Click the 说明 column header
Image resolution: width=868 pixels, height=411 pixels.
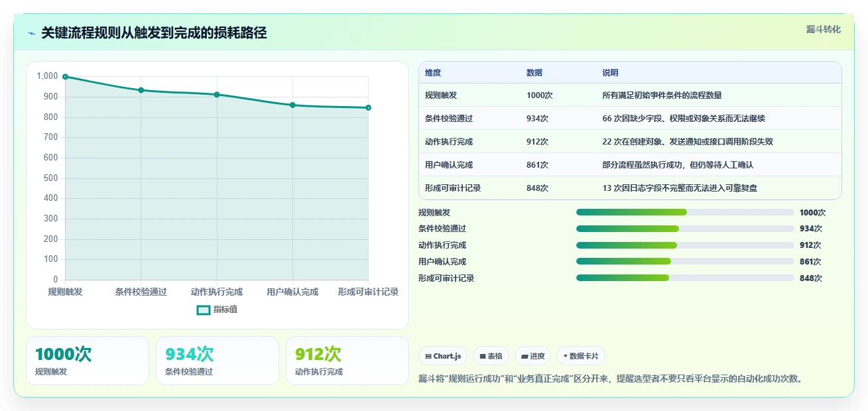[x=610, y=73]
